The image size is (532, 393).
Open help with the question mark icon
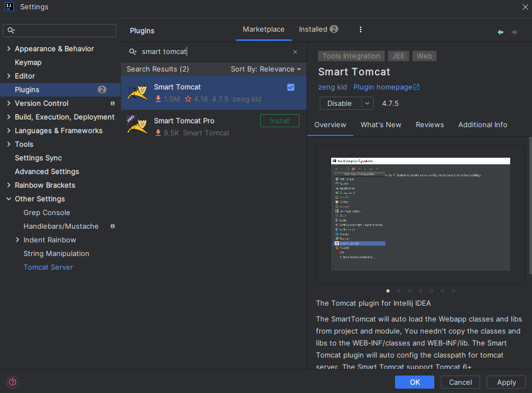(13, 382)
